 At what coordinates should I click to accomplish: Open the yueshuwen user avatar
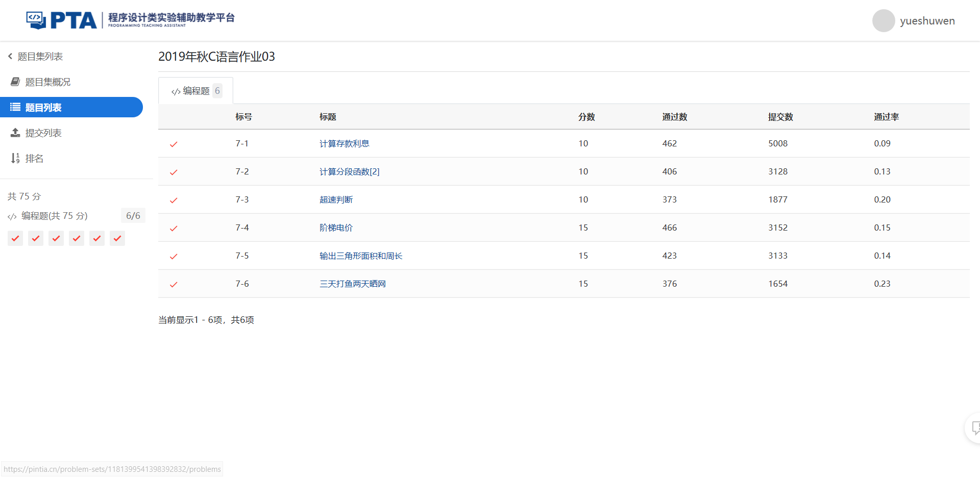click(884, 21)
